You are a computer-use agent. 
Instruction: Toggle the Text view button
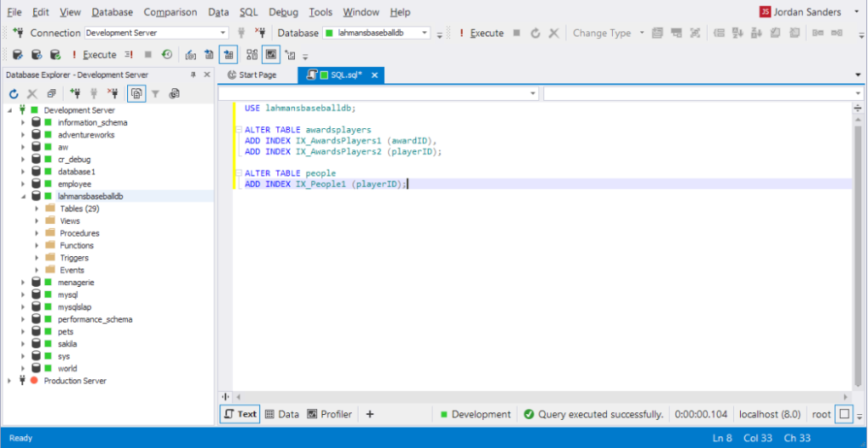(x=240, y=414)
